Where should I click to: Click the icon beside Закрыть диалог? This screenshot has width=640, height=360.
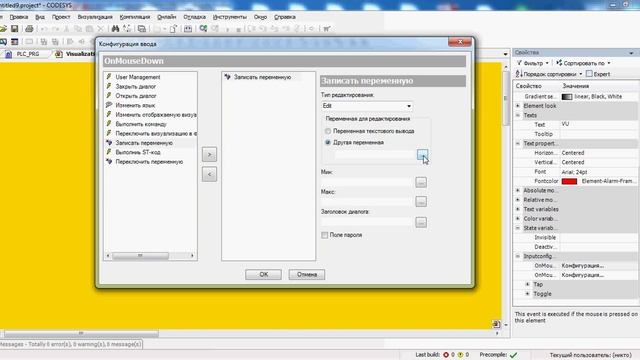point(109,86)
